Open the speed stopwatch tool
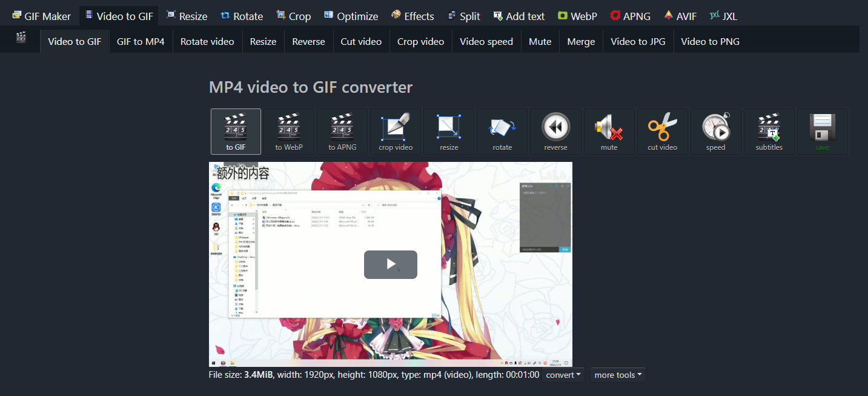 click(x=715, y=132)
